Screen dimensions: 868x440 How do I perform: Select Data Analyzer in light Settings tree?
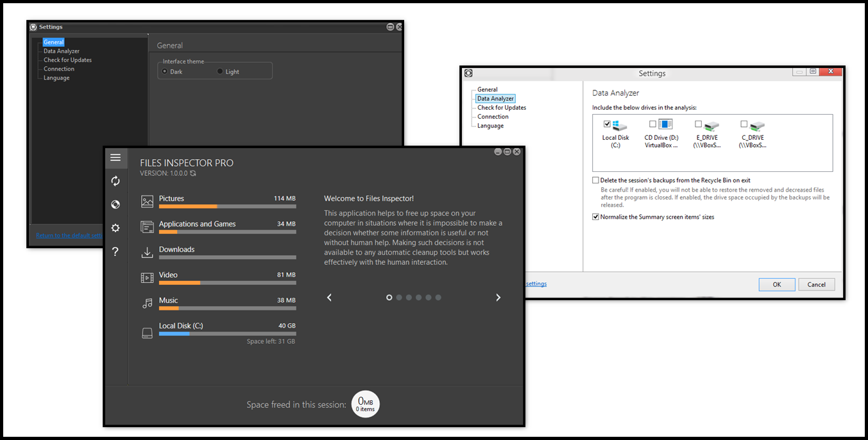pyautogui.click(x=495, y=99)
